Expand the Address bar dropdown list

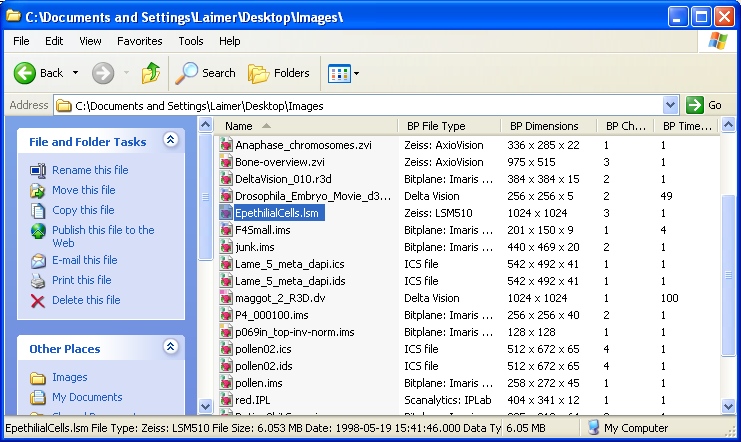pyautogui.click(x=670, y=105)
